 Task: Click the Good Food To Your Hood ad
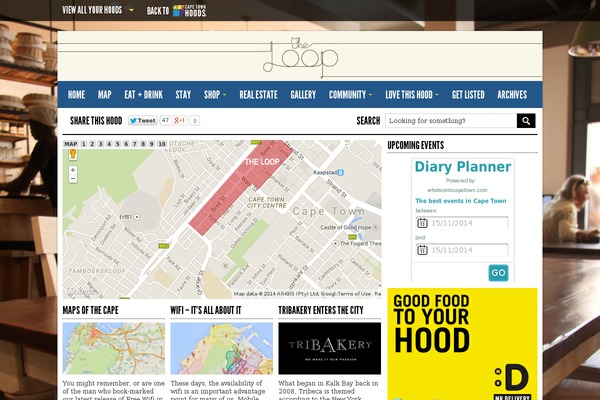(462, 344)
